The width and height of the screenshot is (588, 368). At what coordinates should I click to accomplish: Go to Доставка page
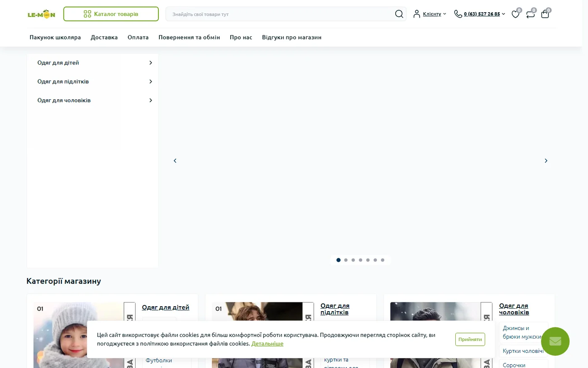click(x=104, y=37)
